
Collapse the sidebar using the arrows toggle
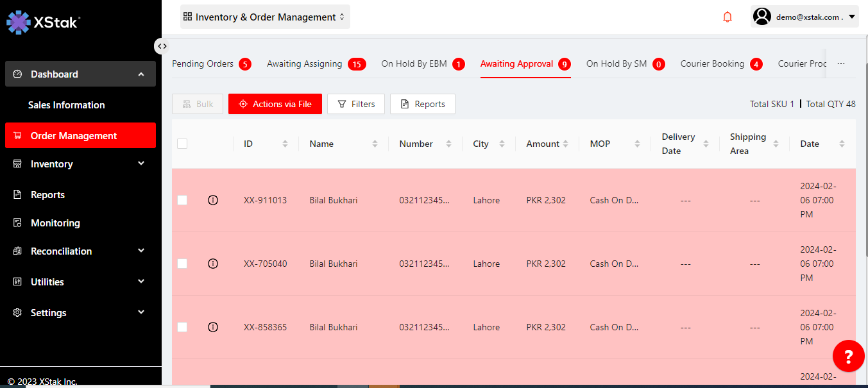point(162,46)
